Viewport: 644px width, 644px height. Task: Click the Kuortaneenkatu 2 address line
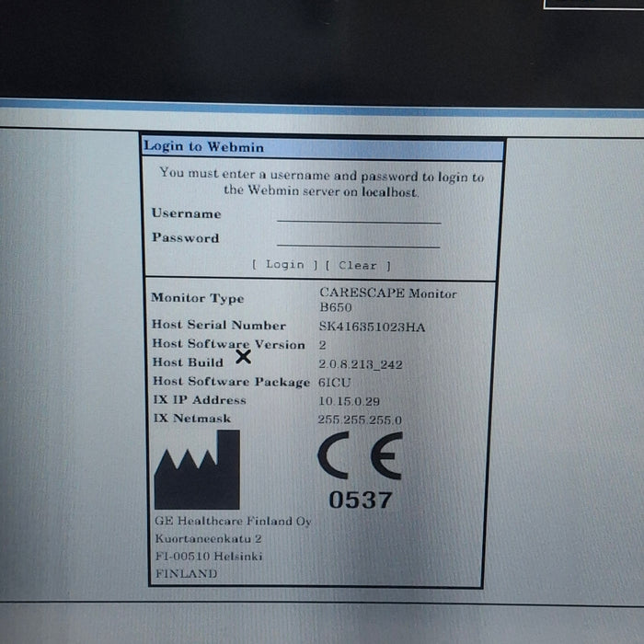[208, 538]
